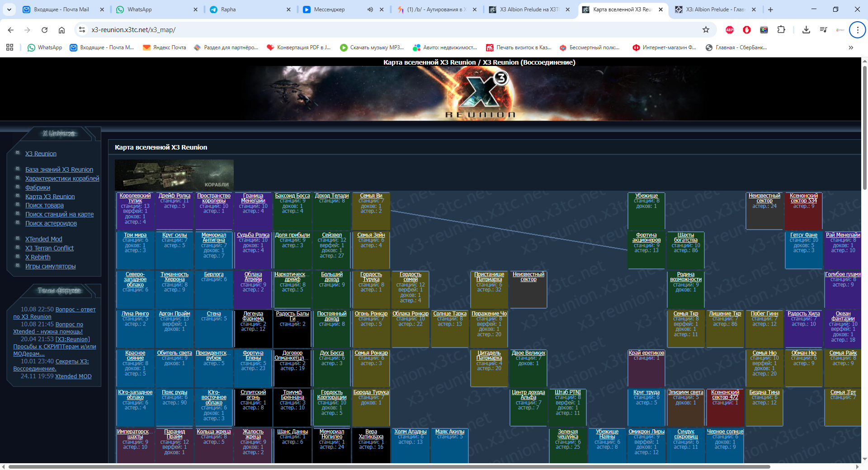Open the Цитадель Патриарха sector

tap(489, 355)
